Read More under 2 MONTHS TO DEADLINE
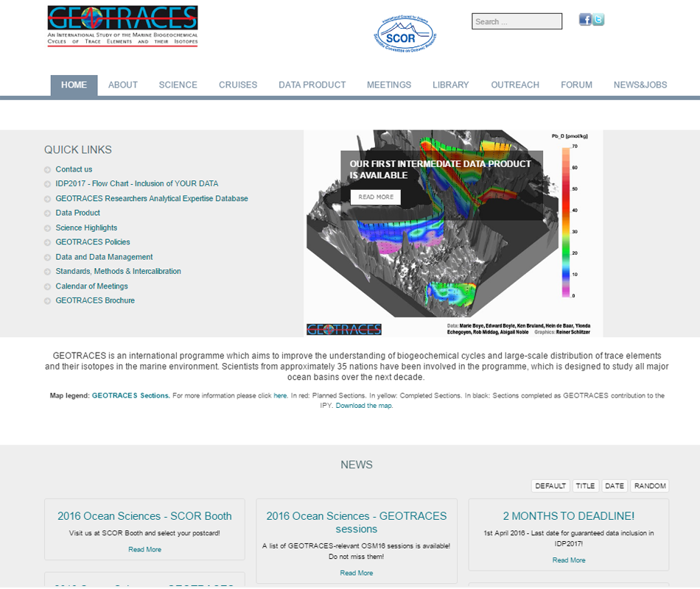 tap(569, 560)
